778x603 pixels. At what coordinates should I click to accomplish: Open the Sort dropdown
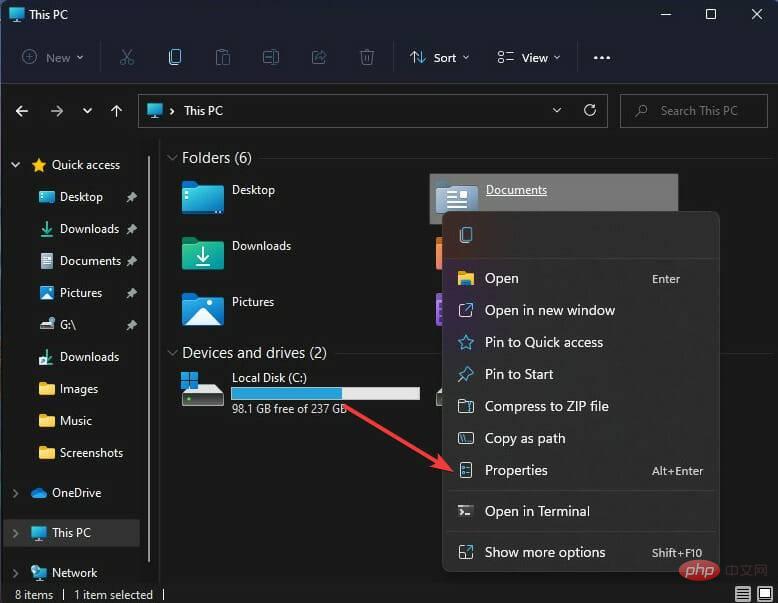pos(439,57)
